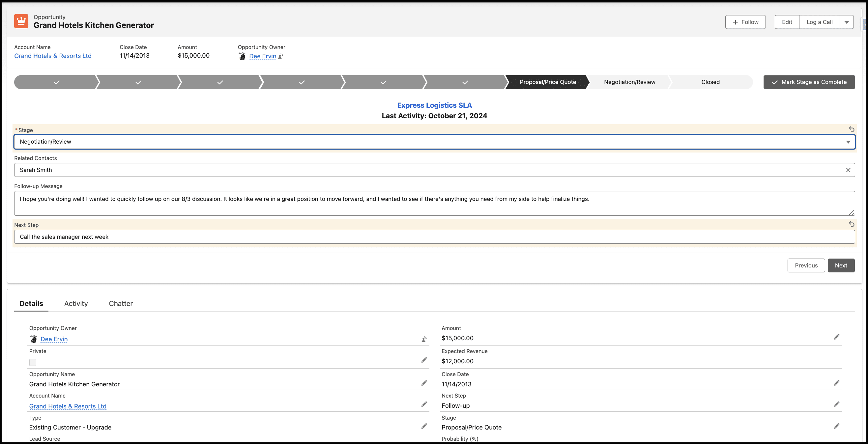868x444 pixels.
Task: Click the Follow-up Message text area
Action: pyautogui.click(x=434, y=204)
